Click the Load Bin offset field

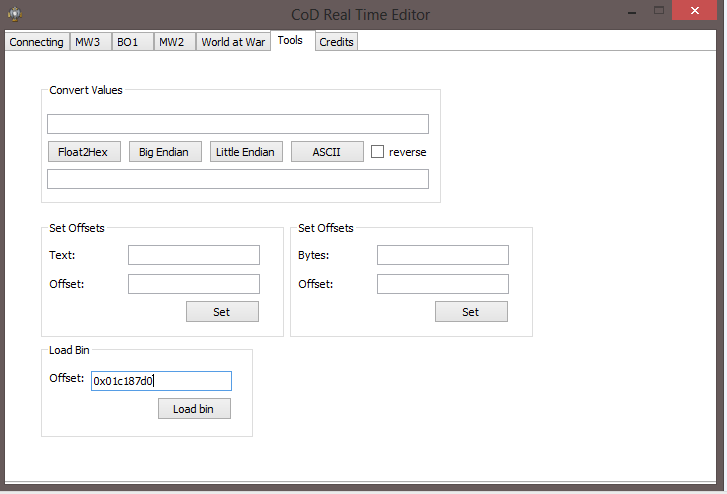[161, 381]
